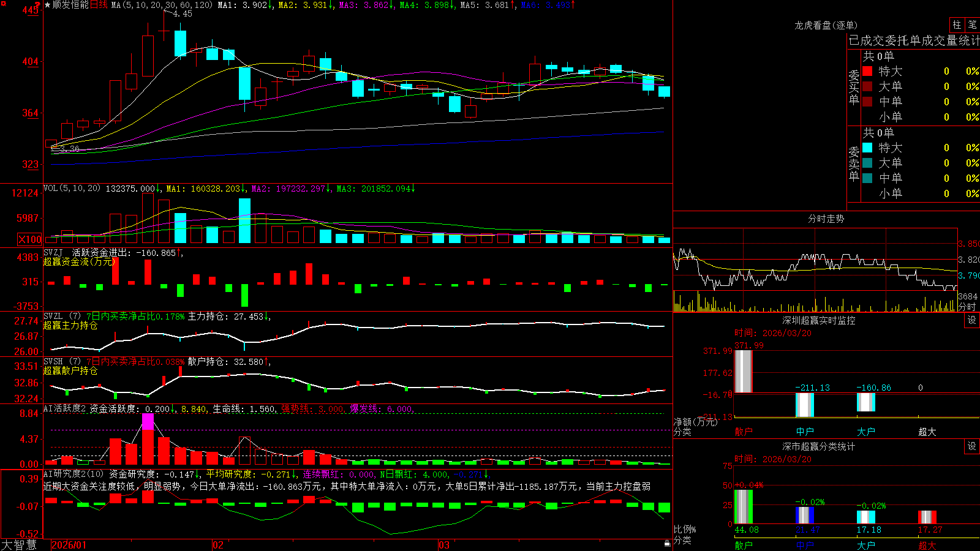Screen dimensions: 980x551
Task: Select the 日线 period label
Action: (99, 5)
